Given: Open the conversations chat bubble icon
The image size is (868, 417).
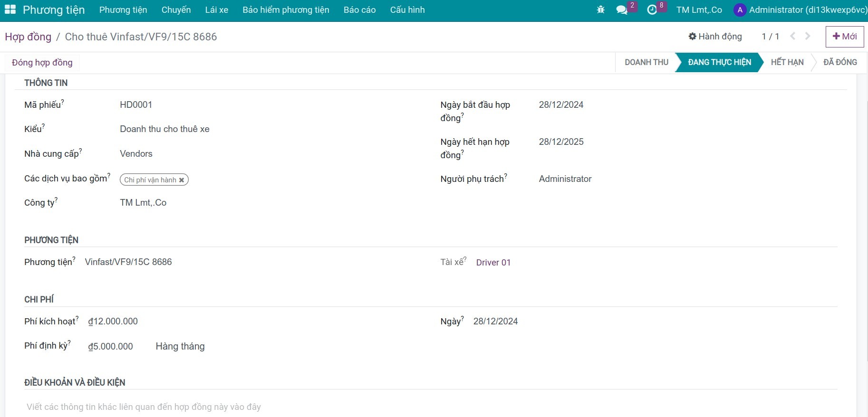Looking at the screenshot, I should pos(622,9).
